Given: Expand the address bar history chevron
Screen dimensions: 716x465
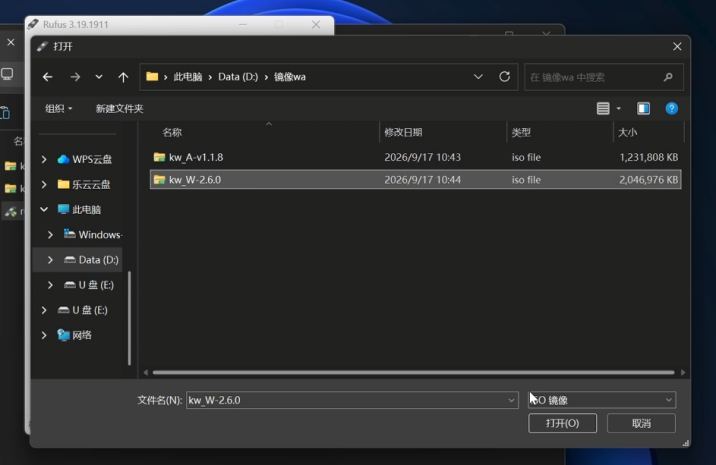Looking at the screenshot, I should click(x=478, y=77).
